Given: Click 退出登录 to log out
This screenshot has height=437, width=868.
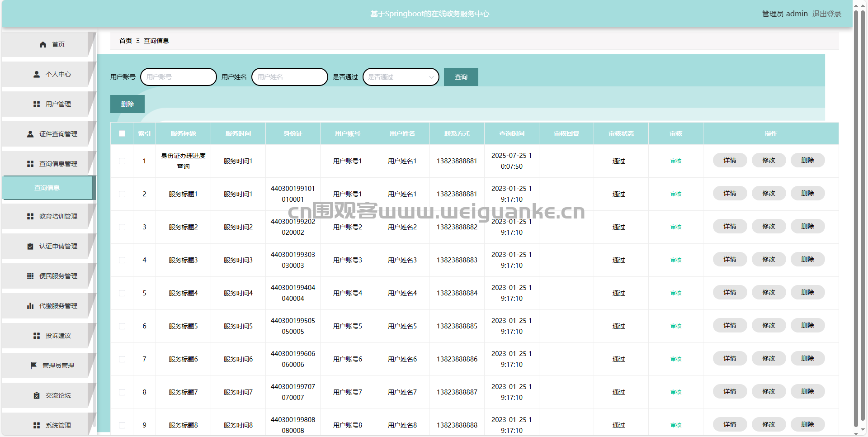Looking at the screenshot, I should coord(826,14).
